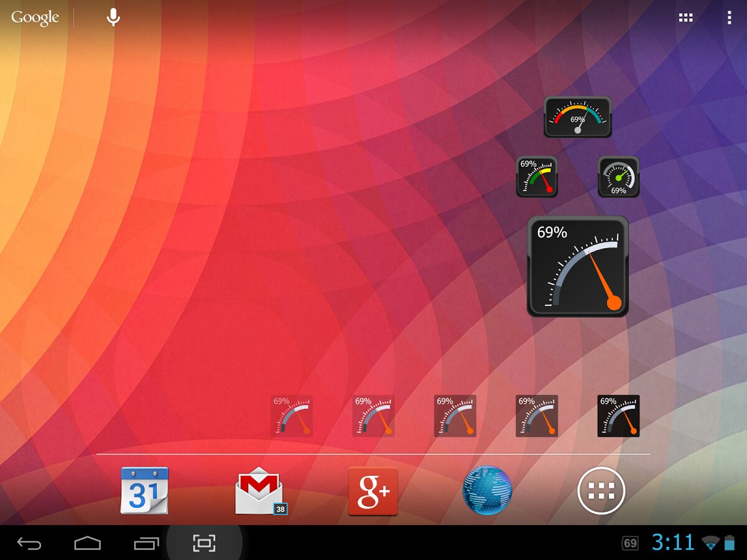Tap the fully opaque black 69% gauge widget

coord(619,416)
